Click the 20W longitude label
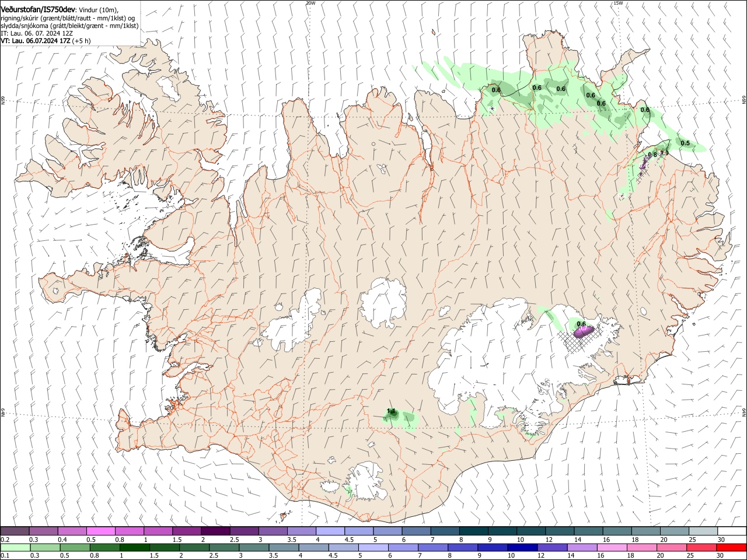The height and width of the screenshot is (560, 747). [x=310, y=3]
